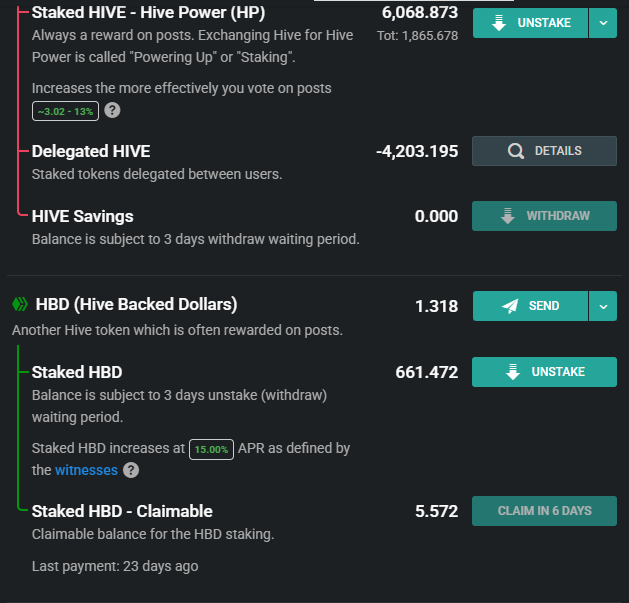
Task: Click the 15.00% APR badge
Action: pyautogui.click(x=211, y=449)
